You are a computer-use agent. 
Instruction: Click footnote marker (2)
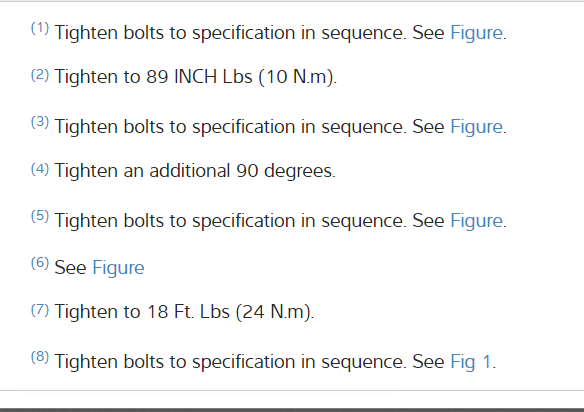coord(39,75)
